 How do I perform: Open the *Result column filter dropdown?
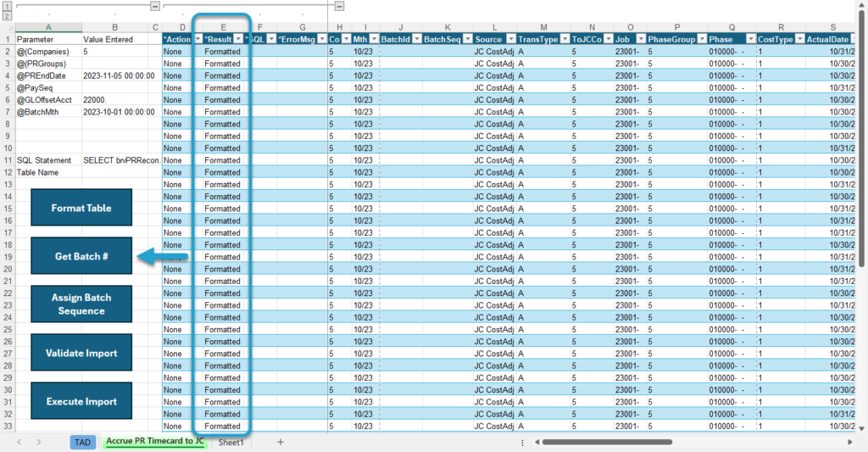[238, 39]
